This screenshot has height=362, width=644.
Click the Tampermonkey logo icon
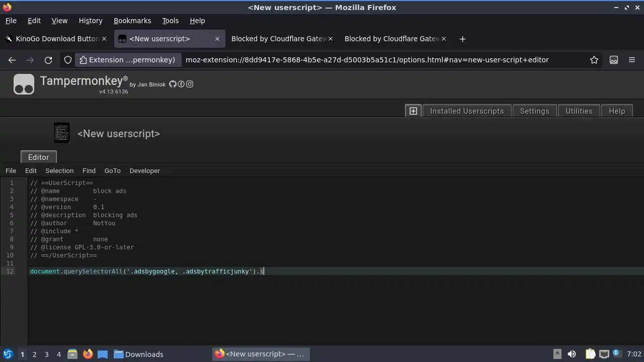pyautogui.click(x=24, y=84)
